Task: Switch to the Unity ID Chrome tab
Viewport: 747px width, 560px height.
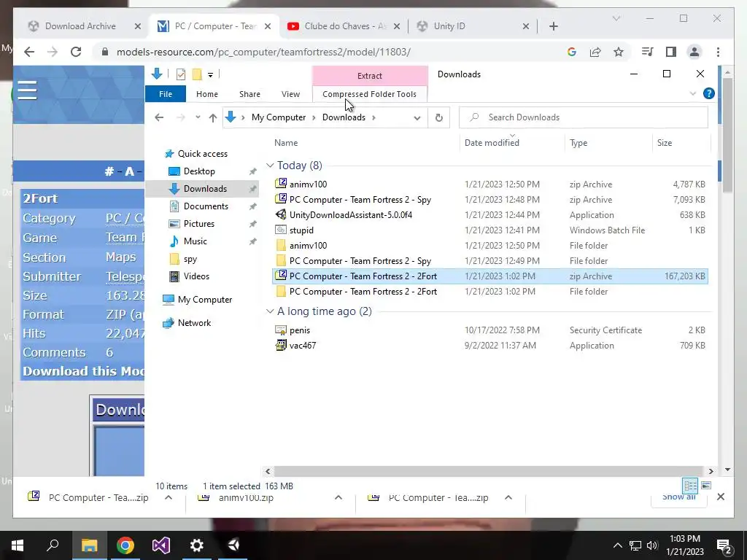Action: point(449,26)
